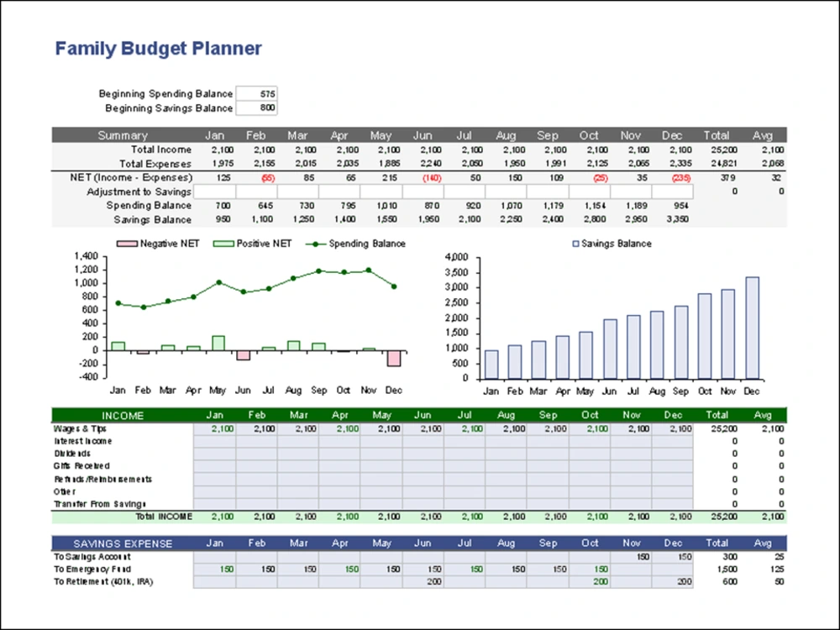840x630 pixels.
Task: Select the To Emergency Fund total 1,500
Action: coord(727,570)
